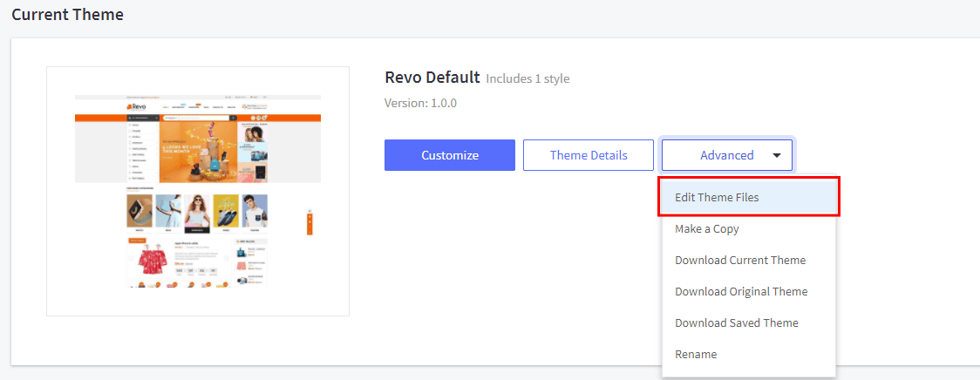The height and width of the screenshot is (380, 980).
Task: Choose Make a Copy option
Action: pyautogui.click(x=706, y=228)
